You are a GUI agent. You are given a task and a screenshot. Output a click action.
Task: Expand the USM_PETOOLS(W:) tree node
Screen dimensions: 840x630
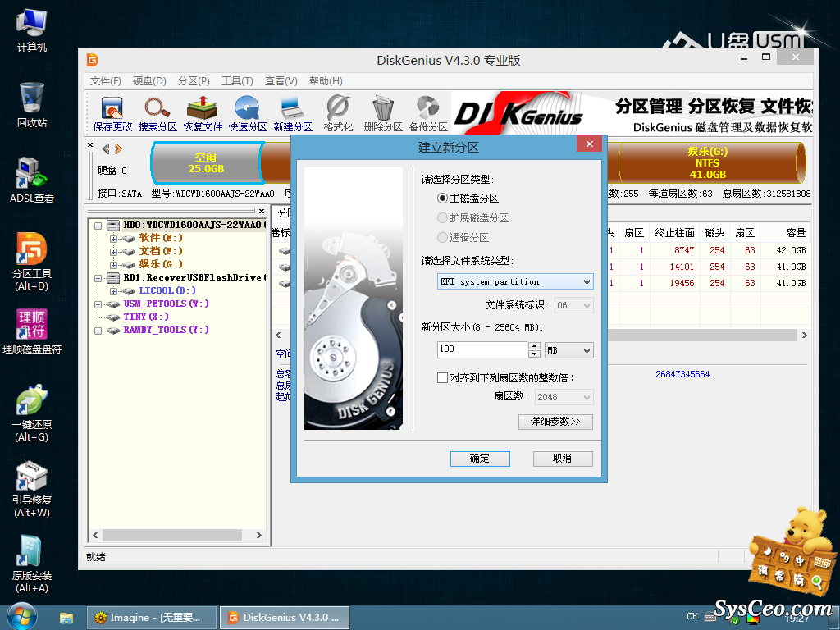(x=98, y=304)
